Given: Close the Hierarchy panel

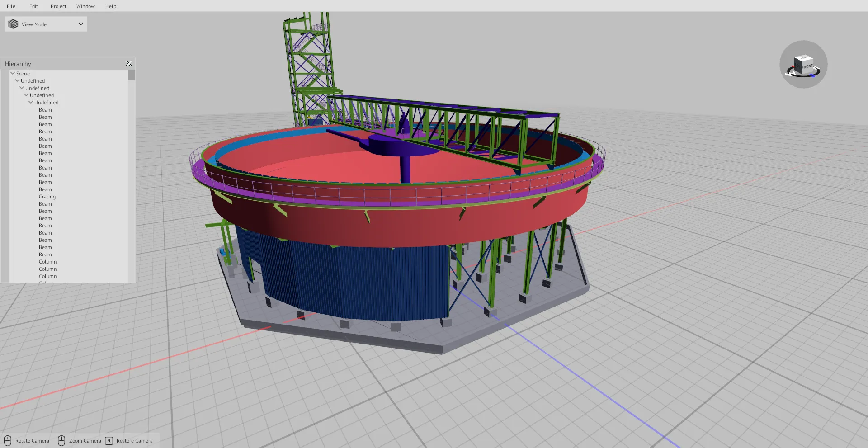Looking at the screenshot, I should pyautogui.click(x=129, y=64).
